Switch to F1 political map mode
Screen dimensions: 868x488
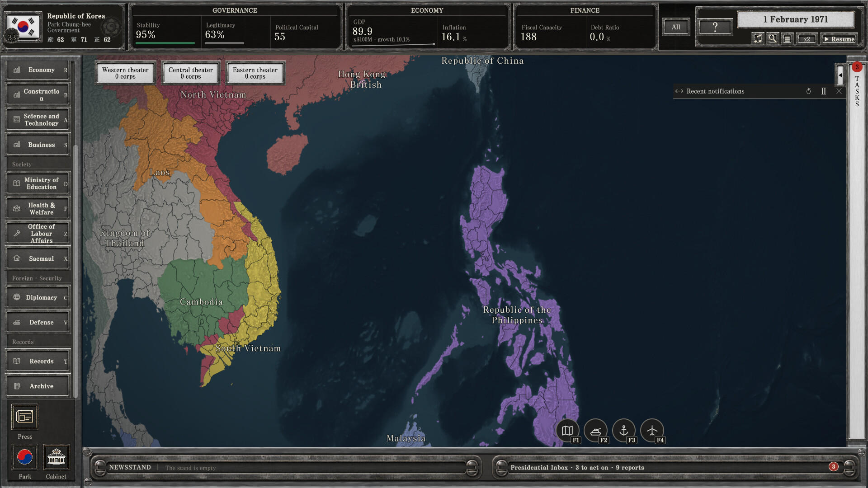[x=567, y=431]
